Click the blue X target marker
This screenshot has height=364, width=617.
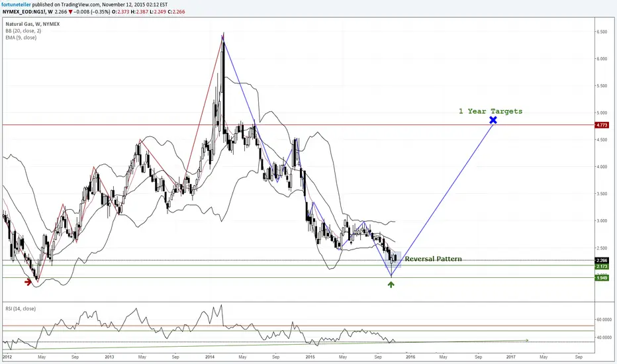(493, 120)
